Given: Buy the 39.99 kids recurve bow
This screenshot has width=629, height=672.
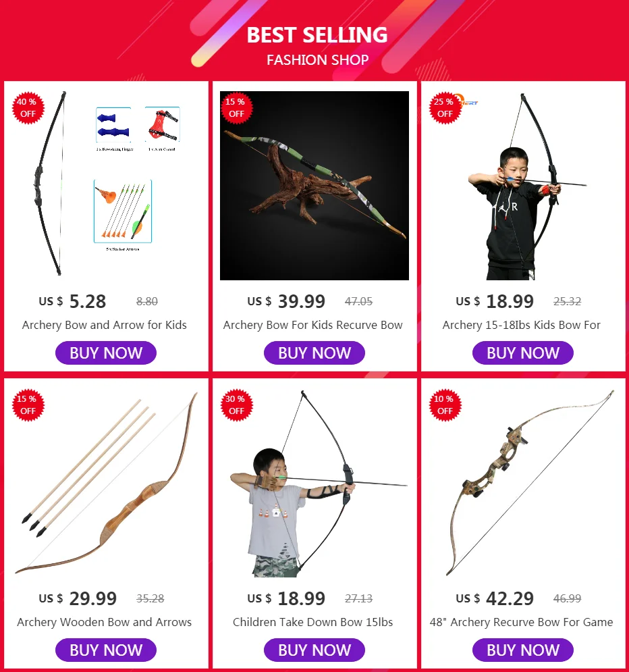Looking at the screenshot, I should [314, 353].
